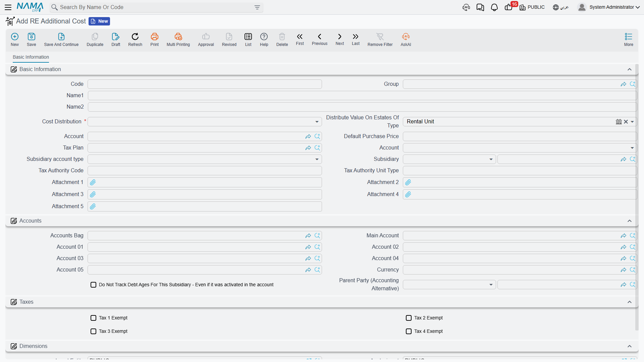The width and height of the screenshot is (644, 362).
Task: Jump to Last record
Action: pyautogui.click(x=356, y=39)
